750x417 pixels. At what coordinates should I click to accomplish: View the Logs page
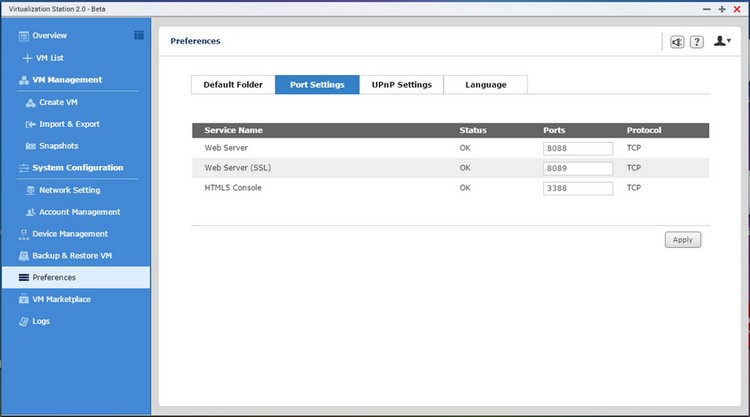(34, 321)
